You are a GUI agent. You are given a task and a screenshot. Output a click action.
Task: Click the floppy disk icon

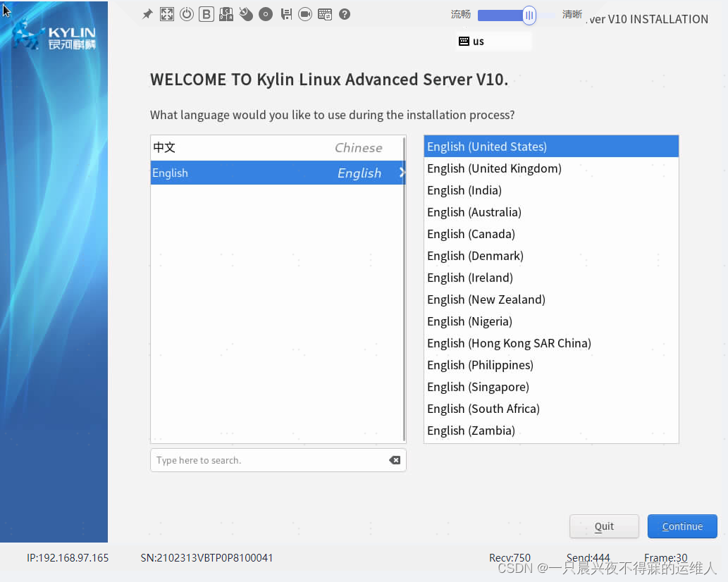pos(286,14)
